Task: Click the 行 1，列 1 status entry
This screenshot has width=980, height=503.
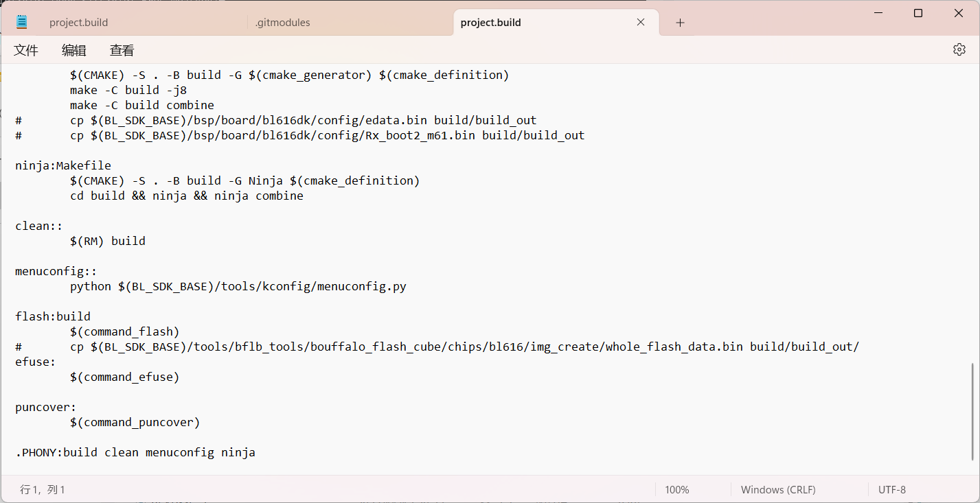Action: point(43,490)
